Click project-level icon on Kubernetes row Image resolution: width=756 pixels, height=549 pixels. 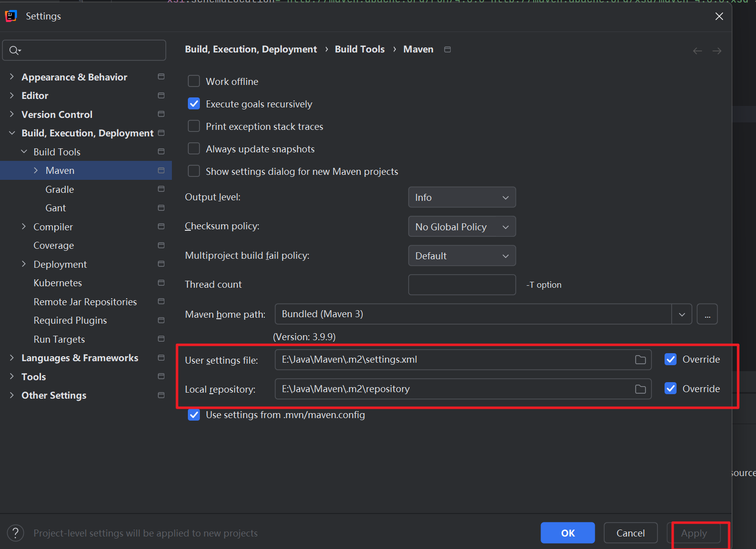161,283
